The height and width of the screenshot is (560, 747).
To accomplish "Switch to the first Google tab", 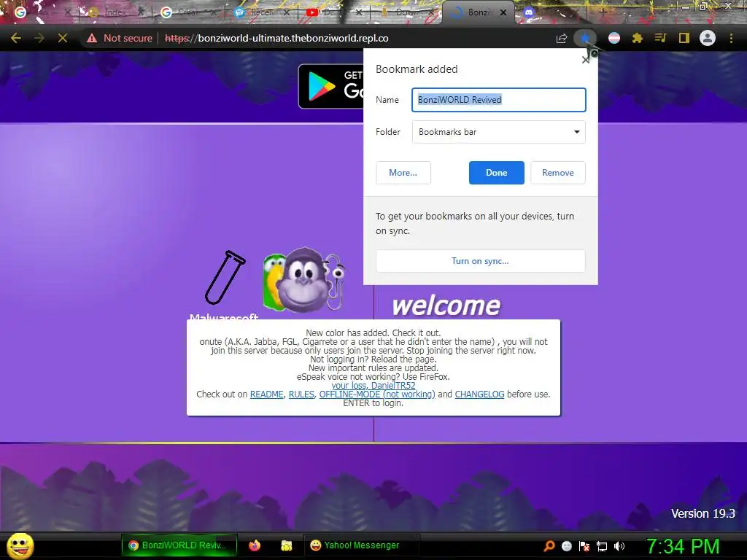I will tap(41, 12).
